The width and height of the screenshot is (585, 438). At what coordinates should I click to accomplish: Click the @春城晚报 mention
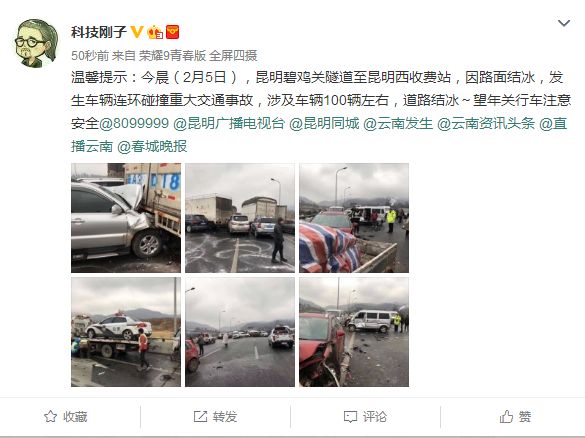click(x=152, y=146)
